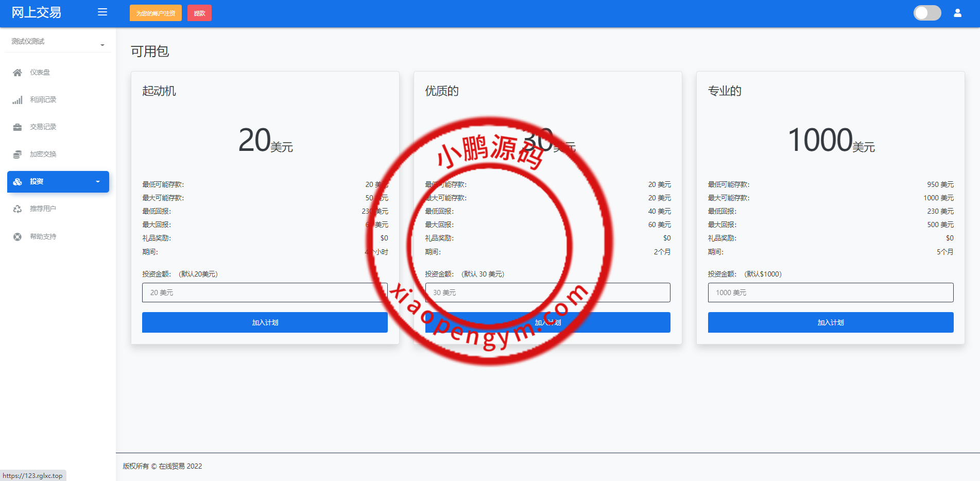980x481 pixels.
Task: Click the home icon beside 仪表盘
Action: [18, 73]
